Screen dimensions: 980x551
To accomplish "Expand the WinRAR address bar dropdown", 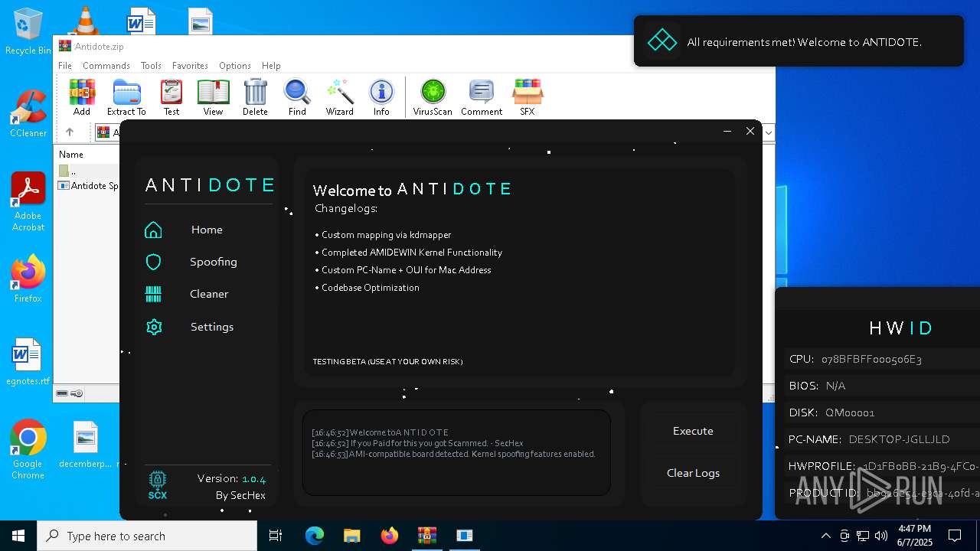I will pos(768,133).
